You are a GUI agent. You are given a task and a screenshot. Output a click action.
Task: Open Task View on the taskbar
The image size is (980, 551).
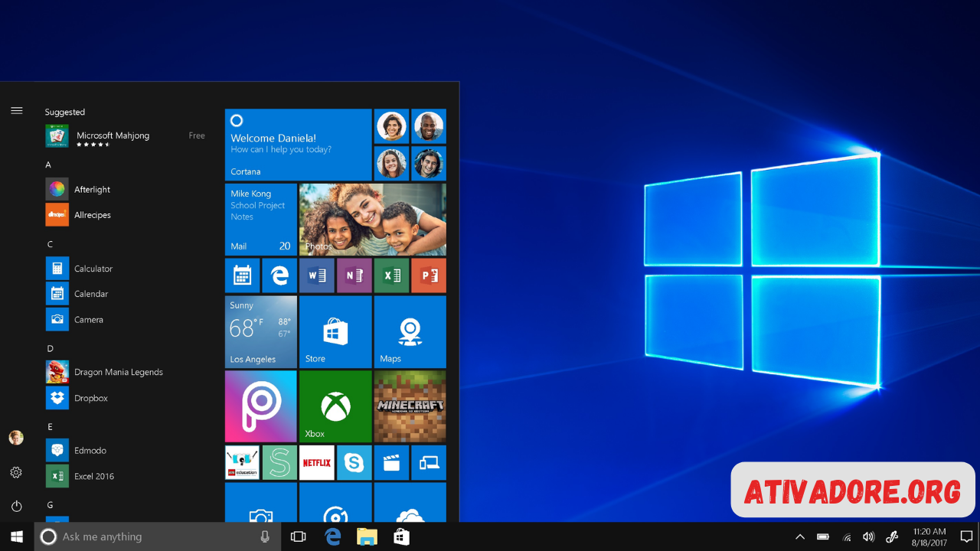tap(298, 536)
